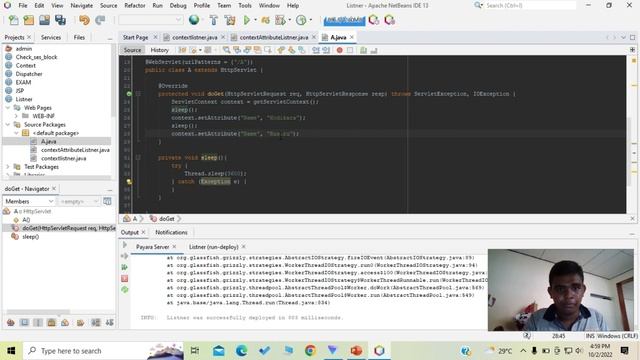This screenshot has height=360, width=640.
Task: Click the Clean and Build Project icon
Action: 230,20
